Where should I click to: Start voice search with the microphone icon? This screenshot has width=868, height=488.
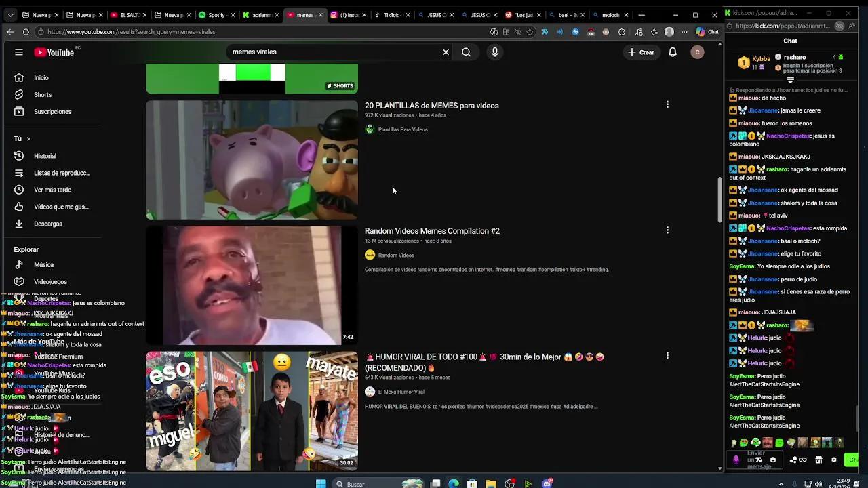click(x=495, y=52)
